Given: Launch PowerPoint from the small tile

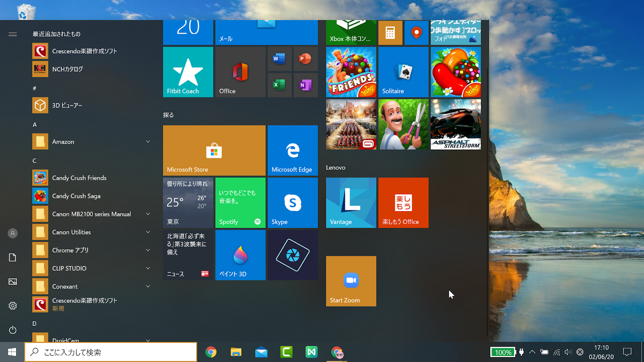Looking at the screenshot, I should pyautogui.click(x=305, y=59).
